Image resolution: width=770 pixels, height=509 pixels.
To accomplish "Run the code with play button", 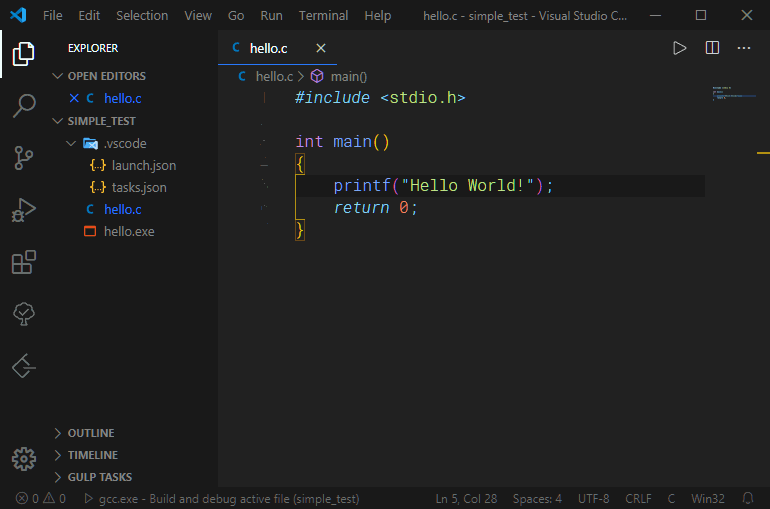I will [x=680, y=48].
